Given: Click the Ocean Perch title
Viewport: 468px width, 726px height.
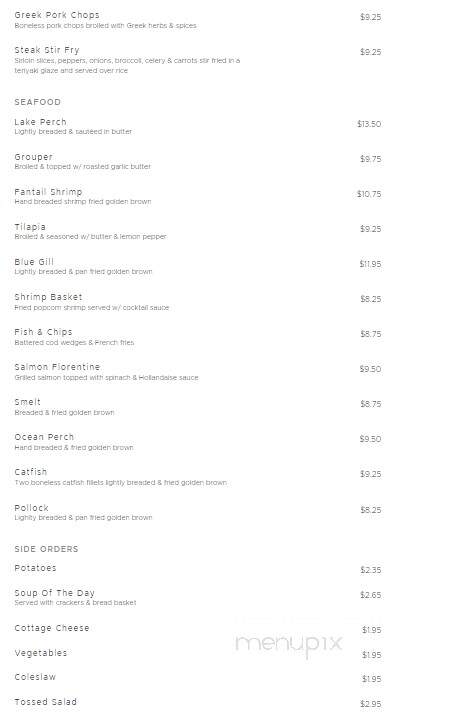Looking at the screenshot, I should click(x=44, y=437).
